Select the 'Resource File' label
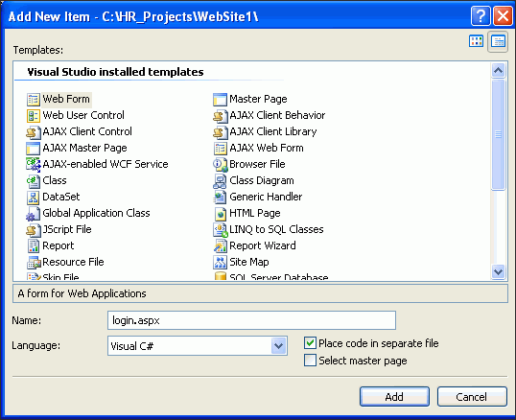 pyautogui.click(x=74, y=262)
